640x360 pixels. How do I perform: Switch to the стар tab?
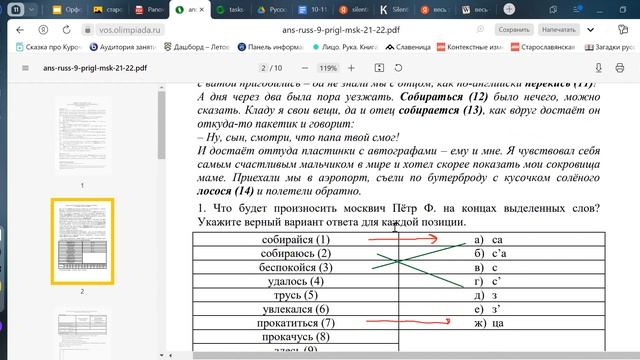coord(107,9)
